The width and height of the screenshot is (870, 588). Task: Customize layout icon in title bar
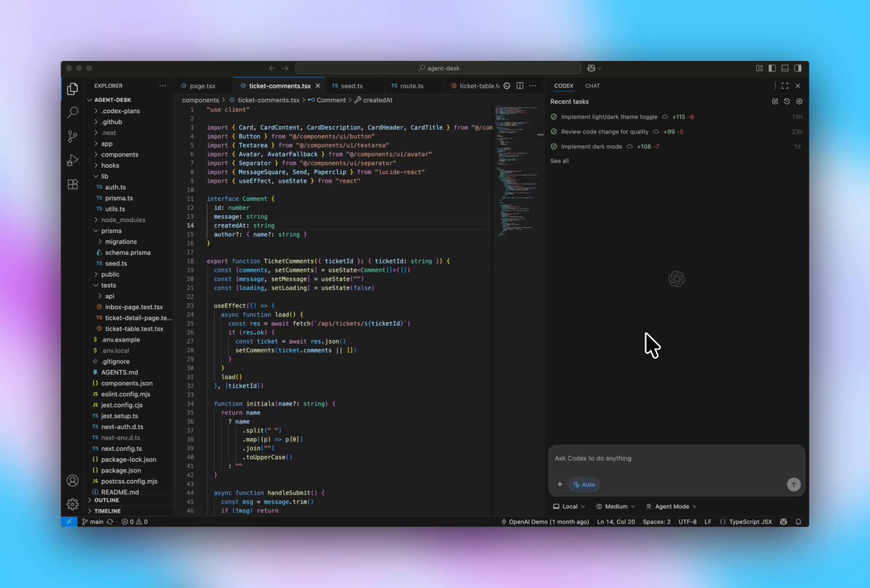point(759,68)
